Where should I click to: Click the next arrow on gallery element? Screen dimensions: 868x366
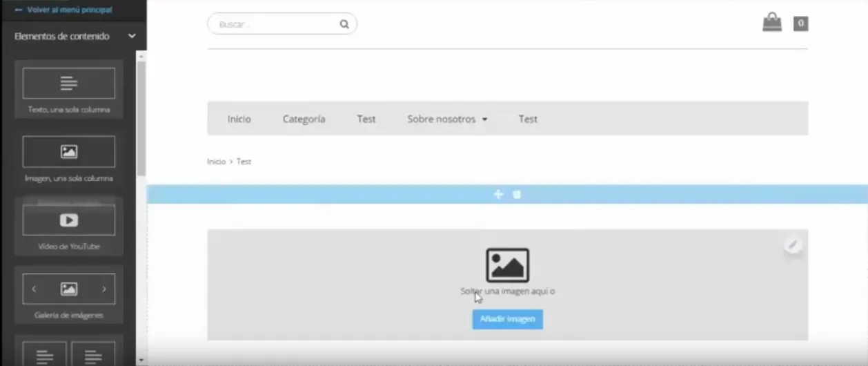(x=104, y=289)
